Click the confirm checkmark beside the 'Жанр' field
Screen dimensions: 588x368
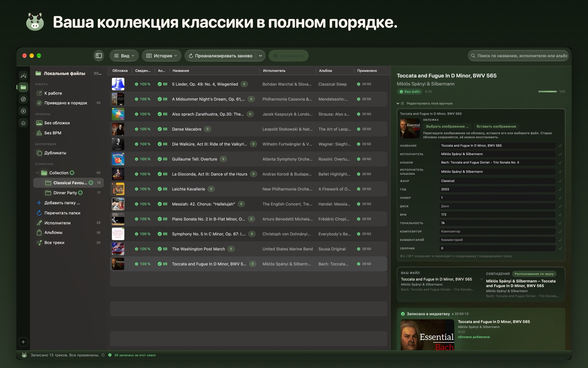coord(560,181)
